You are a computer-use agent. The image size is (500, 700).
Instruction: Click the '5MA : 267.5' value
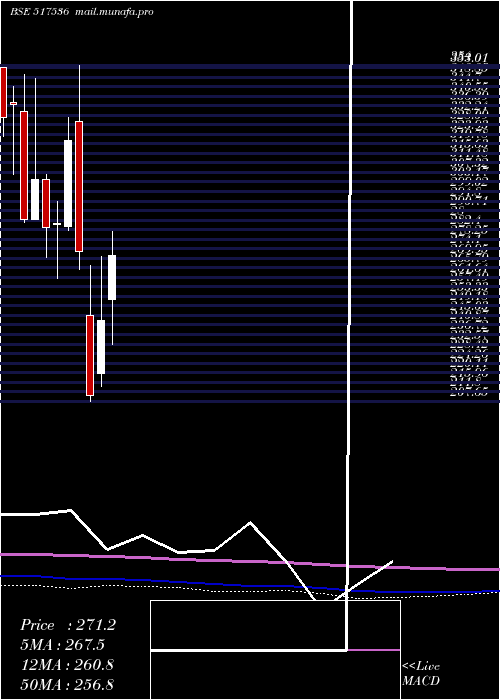click(65, 645)
